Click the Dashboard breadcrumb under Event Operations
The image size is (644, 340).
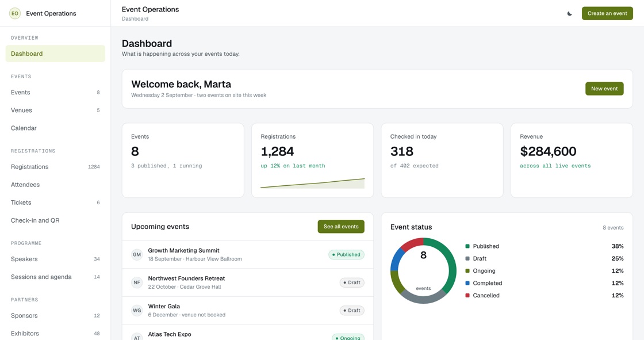135,19
